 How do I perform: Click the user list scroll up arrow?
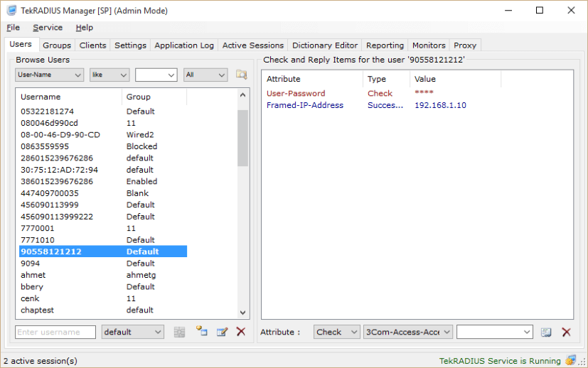[x=243, y=95]
